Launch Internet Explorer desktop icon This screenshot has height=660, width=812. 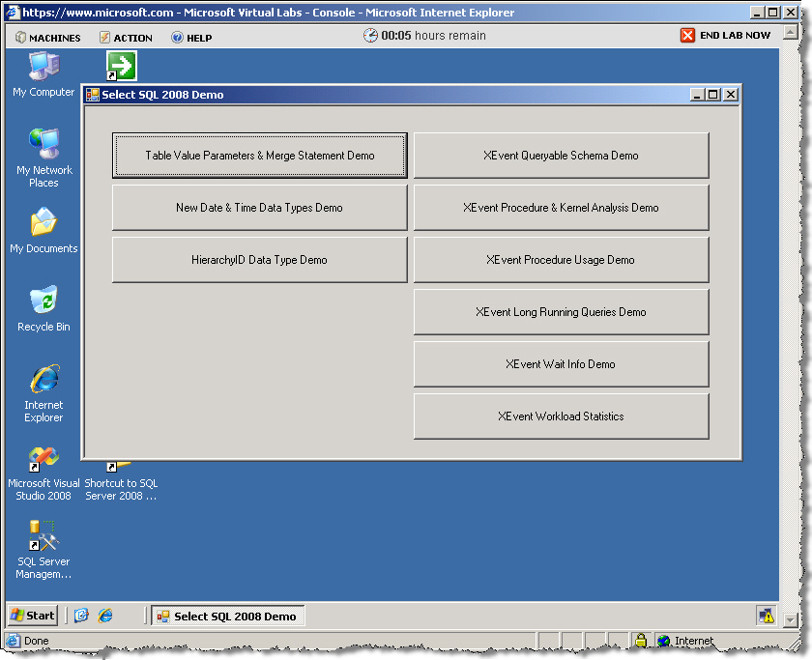point(43,382)
